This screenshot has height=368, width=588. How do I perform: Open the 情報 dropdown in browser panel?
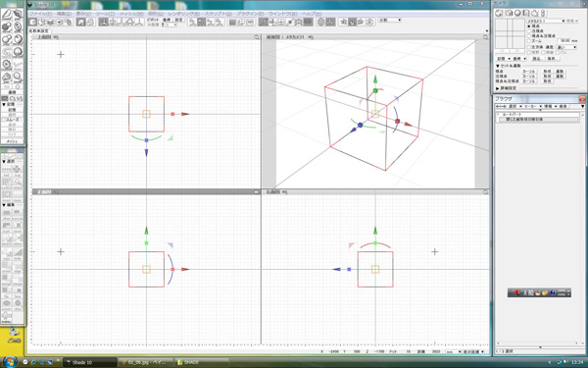point(550,107)
